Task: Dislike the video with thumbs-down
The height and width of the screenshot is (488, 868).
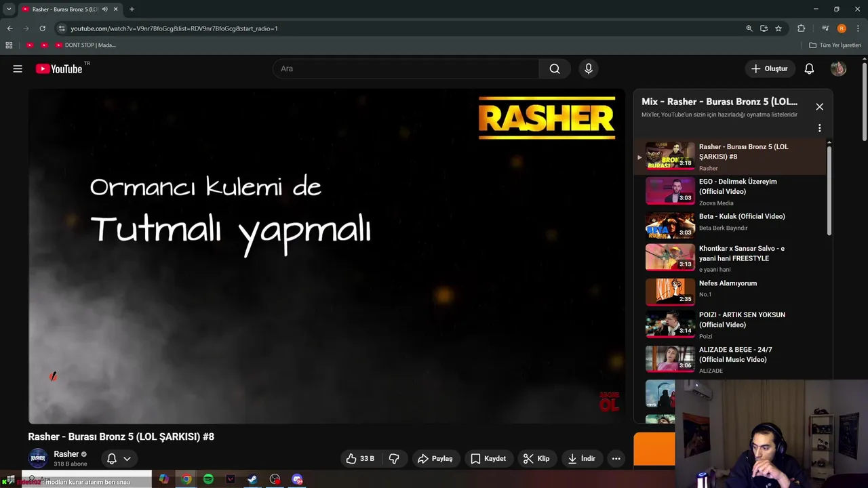Action: click(x=395, y=459)
